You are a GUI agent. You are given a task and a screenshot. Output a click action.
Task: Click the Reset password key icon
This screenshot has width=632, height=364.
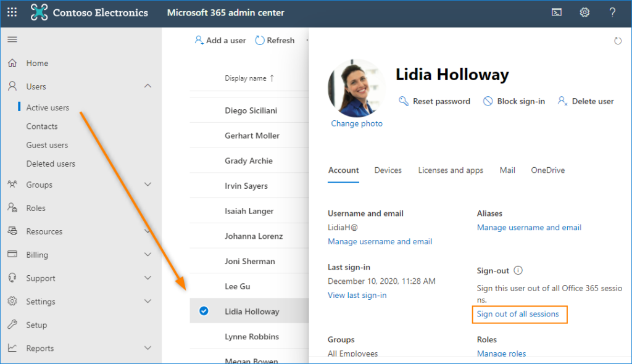pyautogui.click(x=404, y=101)
